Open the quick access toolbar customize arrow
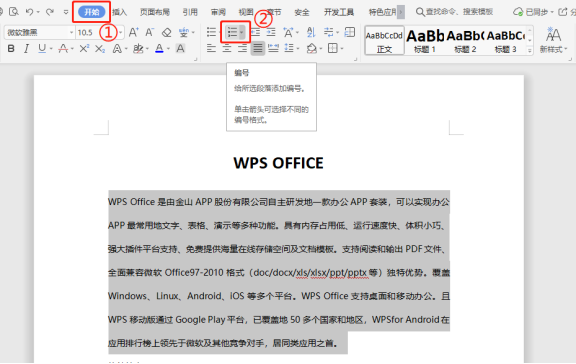 (x=66, y=12)
